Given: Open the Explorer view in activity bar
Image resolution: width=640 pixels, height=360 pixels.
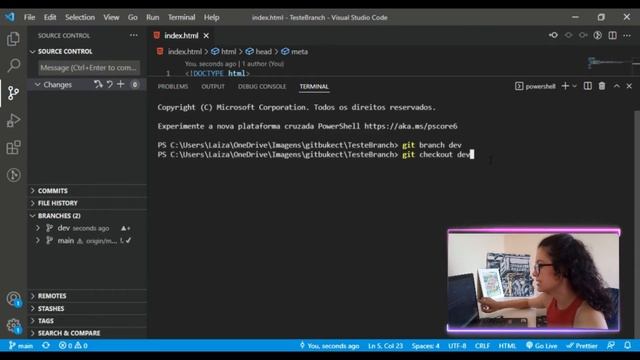Looking at the screenshot, I should pyautogui.click(x=13, y=39).
